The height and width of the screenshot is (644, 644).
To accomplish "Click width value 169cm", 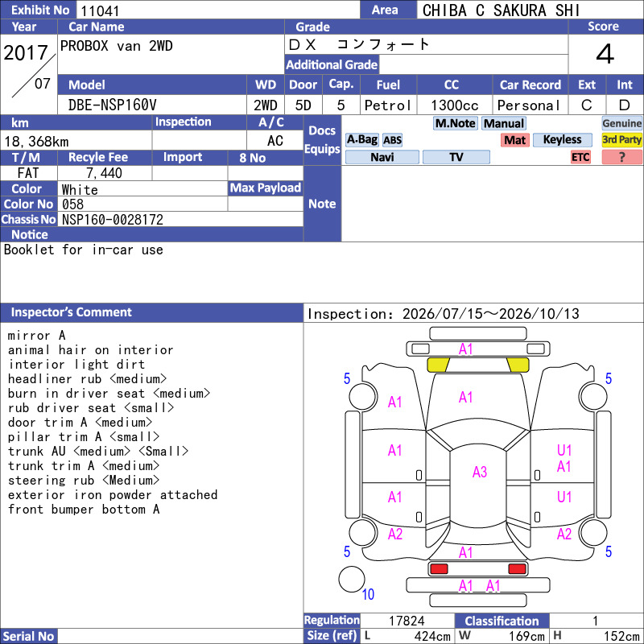I will (526, 636).
